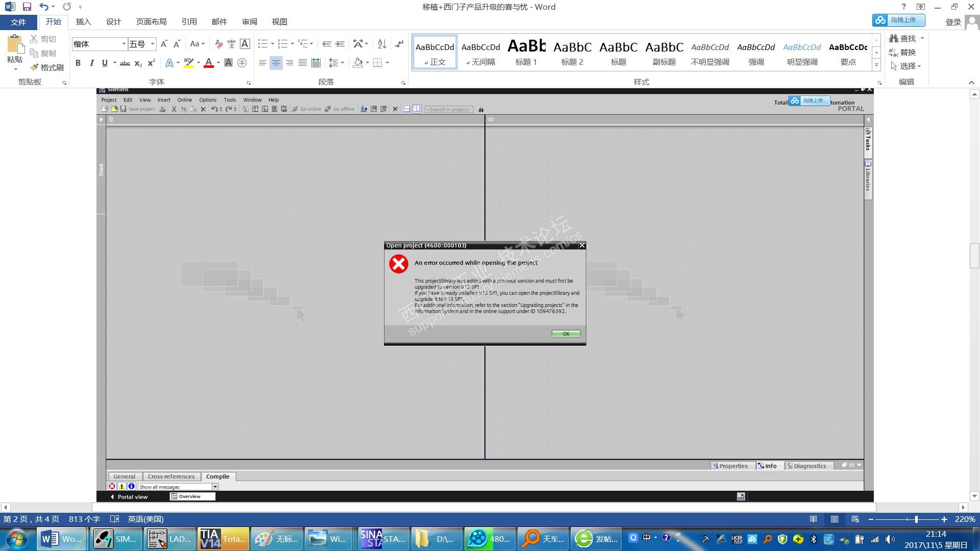Image resolution: width=980 pixels, height=551 pixels.
Task: Click the Increase Indent icon
Action: click(x=340, y=44)
